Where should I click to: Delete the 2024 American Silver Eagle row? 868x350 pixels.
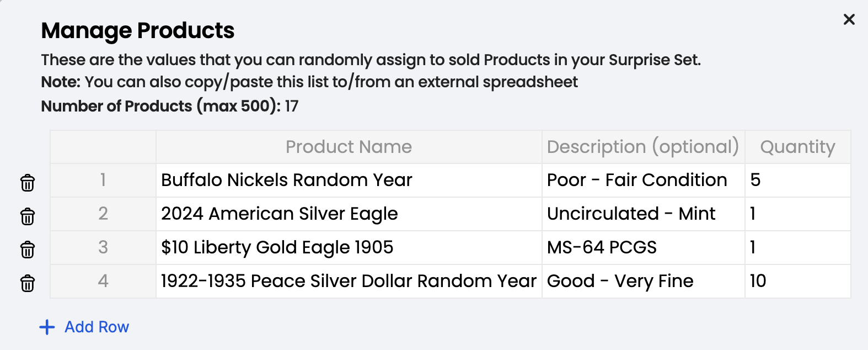[x=28, y=216]
